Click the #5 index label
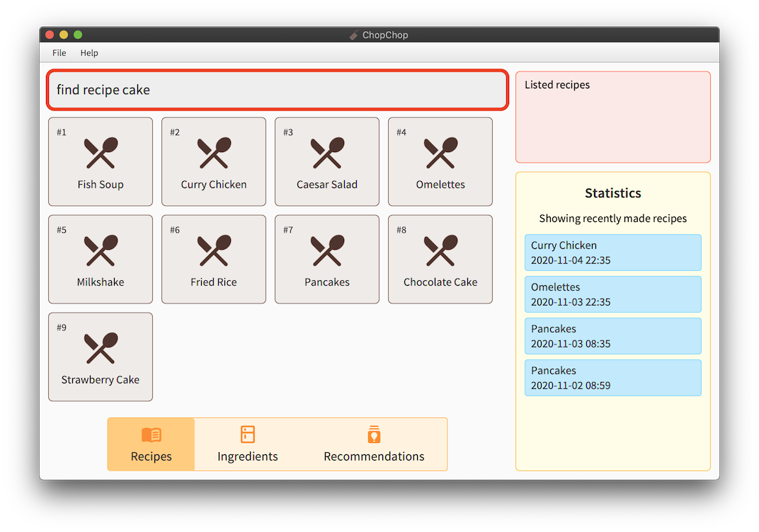 [x=62, y=230]
